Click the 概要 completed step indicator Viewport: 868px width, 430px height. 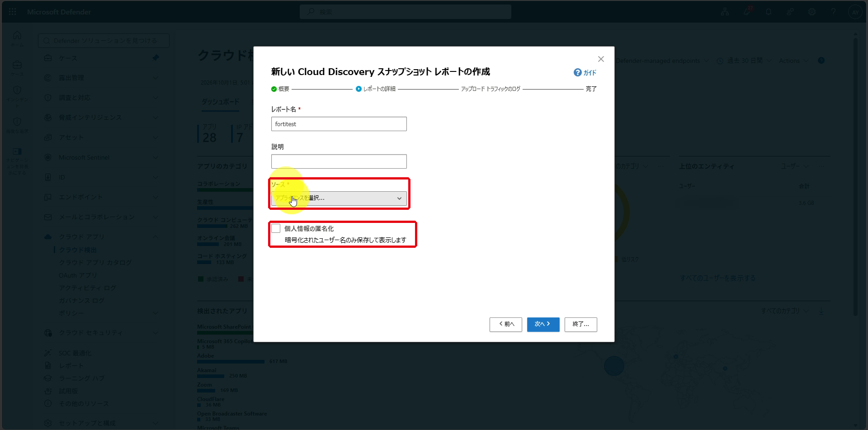click(x=280, y=89)
